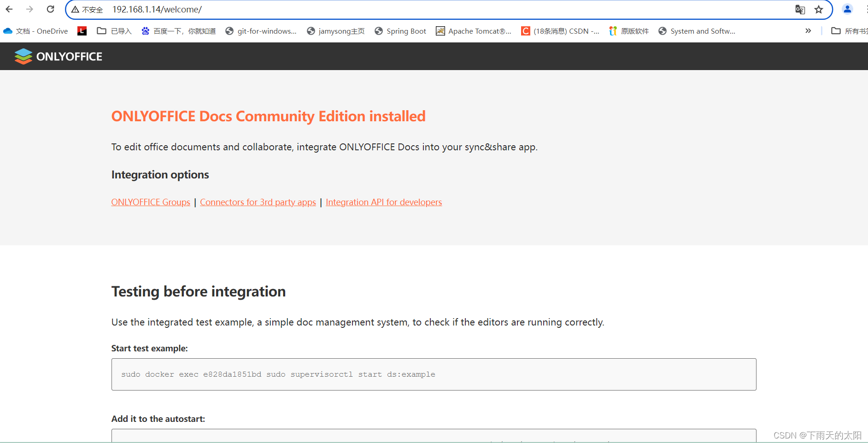Open Integration API for developers link
This screenshot has width=868, height=444.
384,202
